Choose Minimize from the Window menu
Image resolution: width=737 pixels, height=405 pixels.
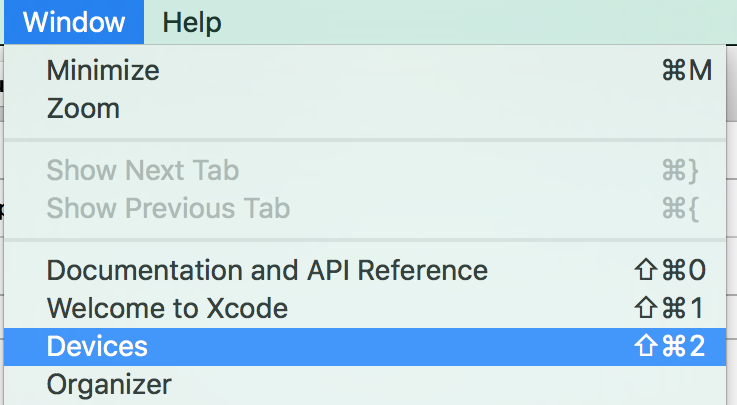(103, 71)
